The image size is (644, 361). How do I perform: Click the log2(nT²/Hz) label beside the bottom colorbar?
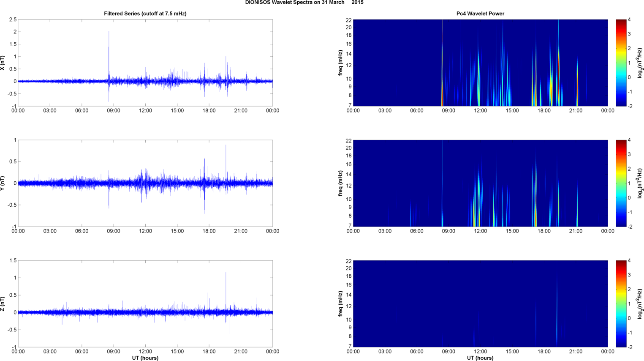pyautogui.click(x=640, y=304)
